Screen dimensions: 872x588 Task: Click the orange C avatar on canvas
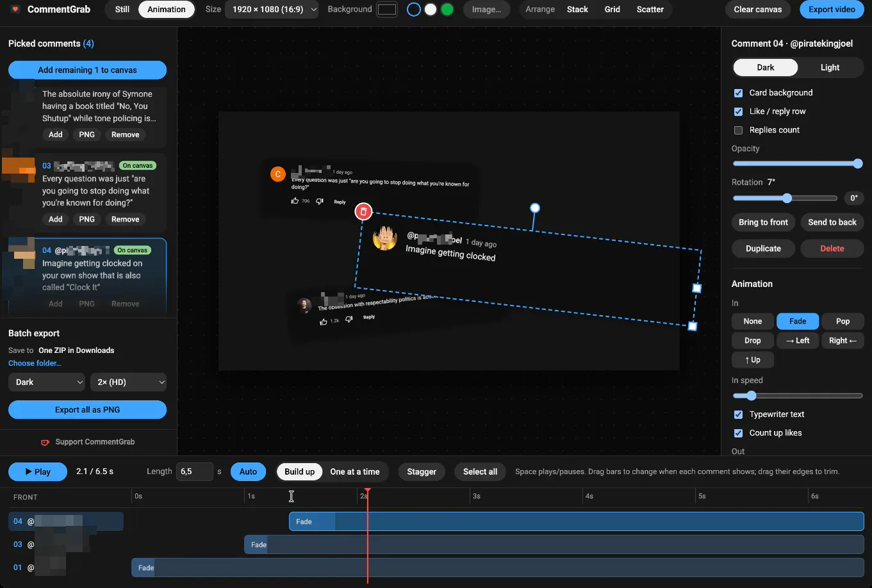point(277,174)
